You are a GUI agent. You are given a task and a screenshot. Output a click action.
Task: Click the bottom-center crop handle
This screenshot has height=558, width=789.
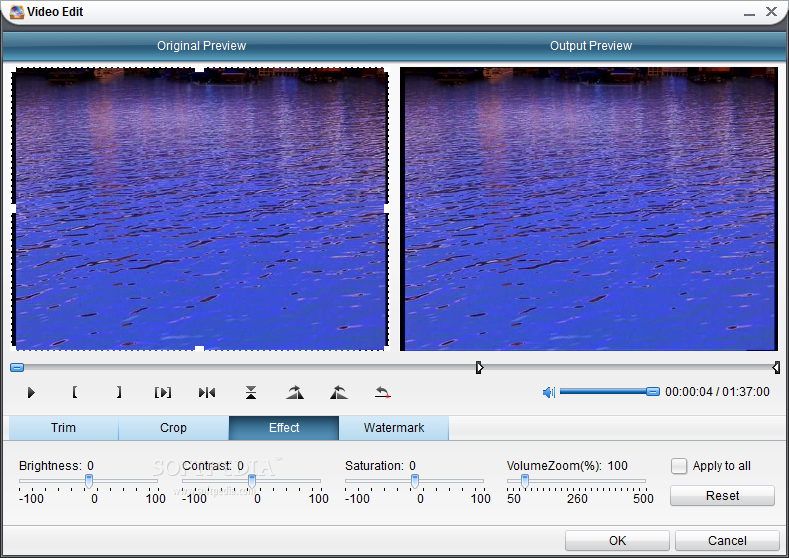point(199,348)
